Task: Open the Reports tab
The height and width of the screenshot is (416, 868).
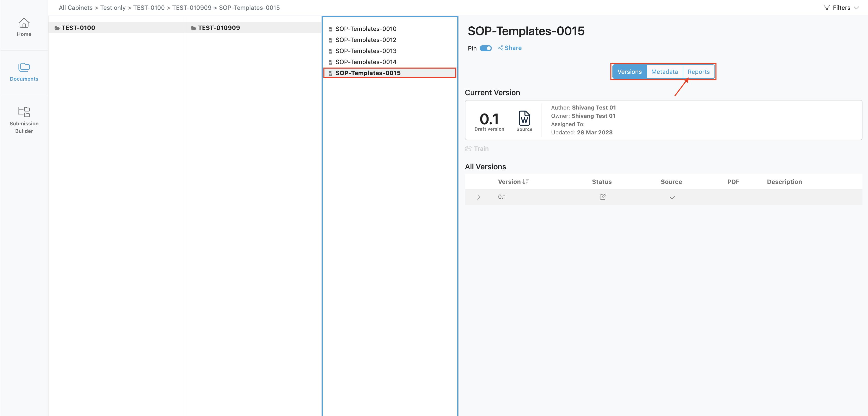Action: (699, 71)
